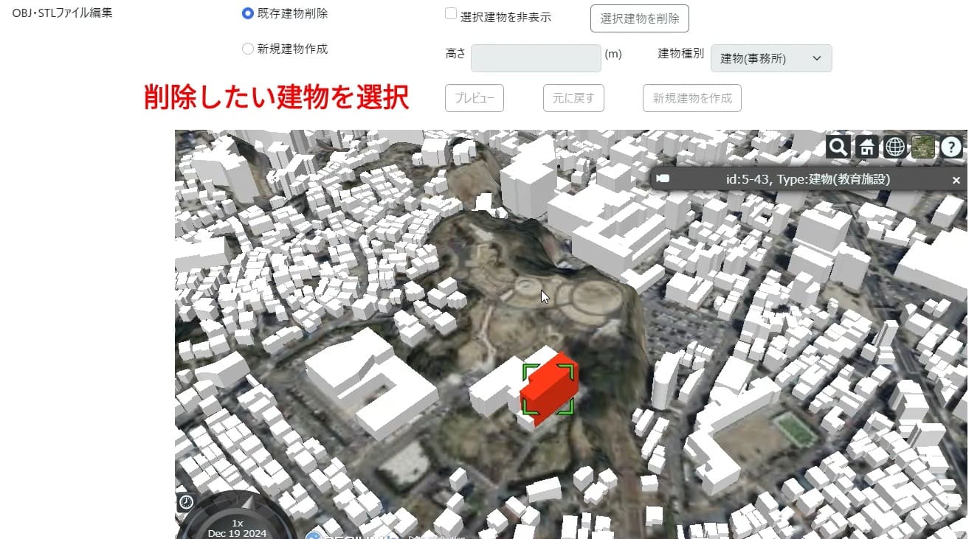Click the clock icon on the animation widget
The image size is (980, 539).
click(186, 502)
